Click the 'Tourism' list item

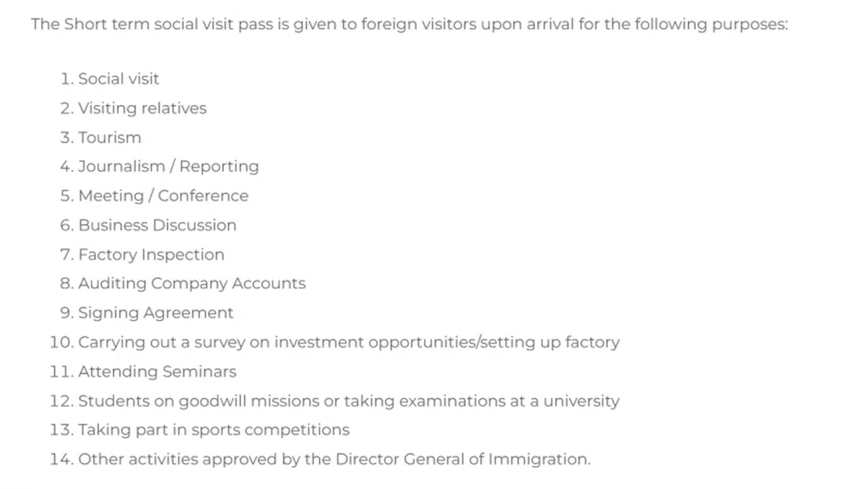109,137
